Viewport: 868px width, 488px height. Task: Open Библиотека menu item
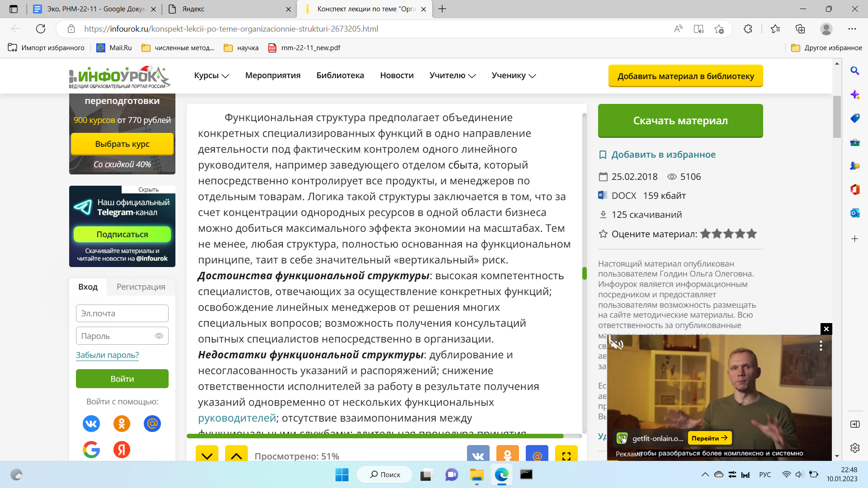click(340, 75)
